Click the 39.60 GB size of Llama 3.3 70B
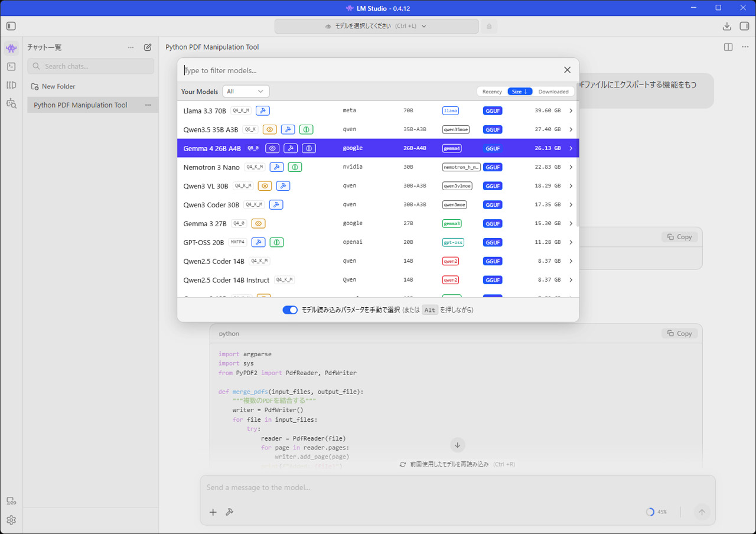 pyautogui.click(x=548, y=110)
